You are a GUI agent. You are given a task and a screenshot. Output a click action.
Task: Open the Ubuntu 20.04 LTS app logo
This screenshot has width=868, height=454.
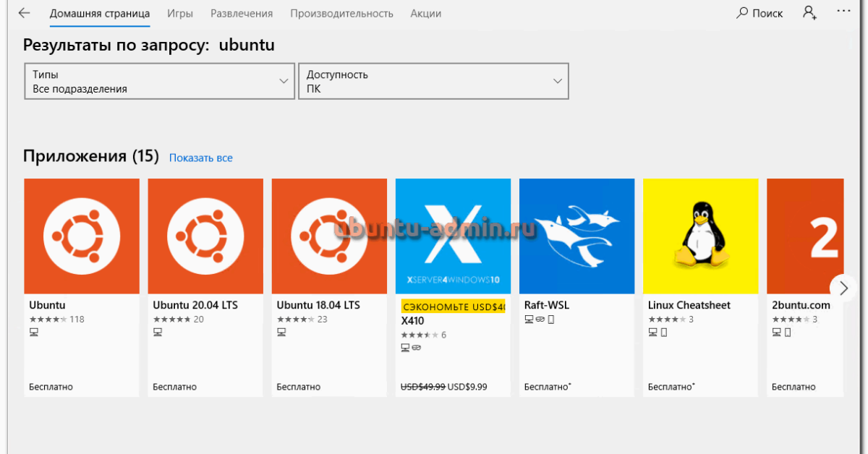click(205, 236)
